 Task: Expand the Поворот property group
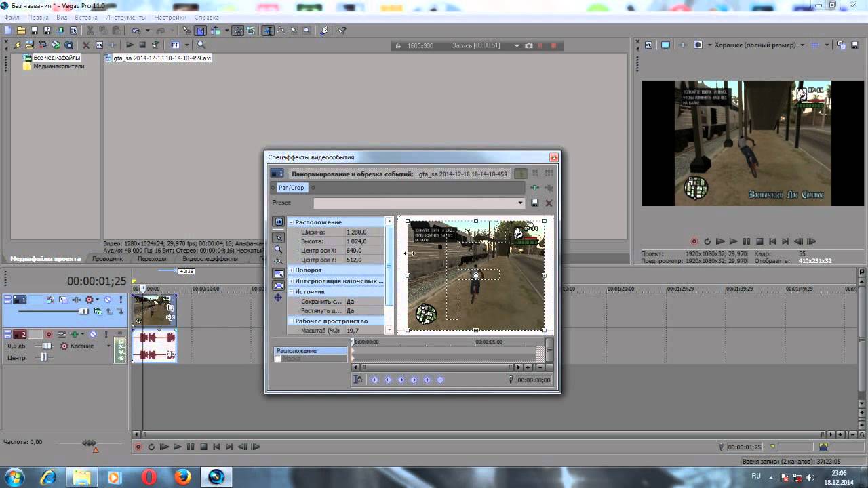(291, 270)
